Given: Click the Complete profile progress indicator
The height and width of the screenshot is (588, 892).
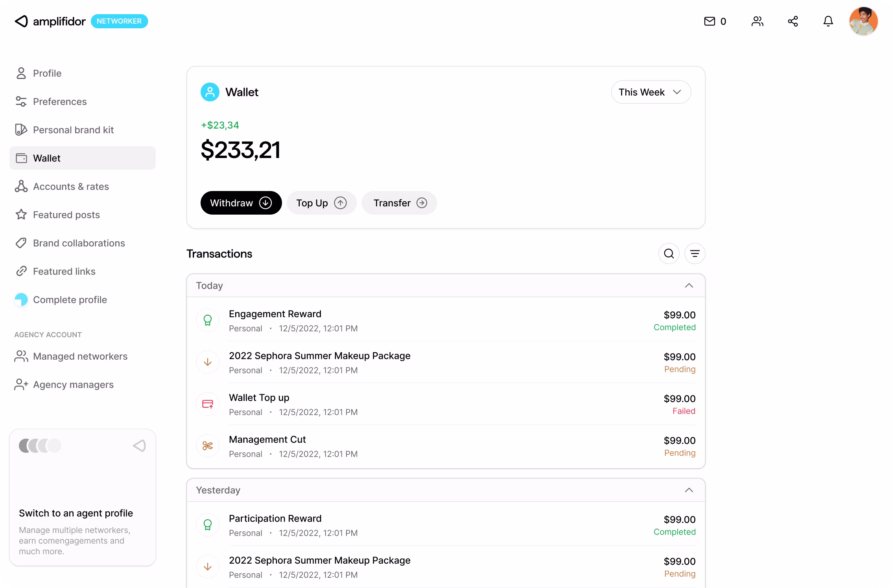Looking at the screenshot, I should [x=21, y=300].
